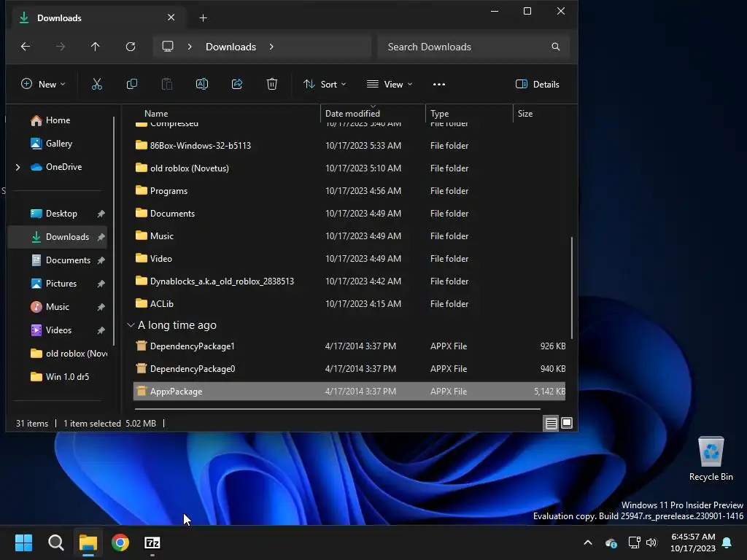Go back with the left arrow
This screenshot has height=560, width=747.
coord(26,47)
